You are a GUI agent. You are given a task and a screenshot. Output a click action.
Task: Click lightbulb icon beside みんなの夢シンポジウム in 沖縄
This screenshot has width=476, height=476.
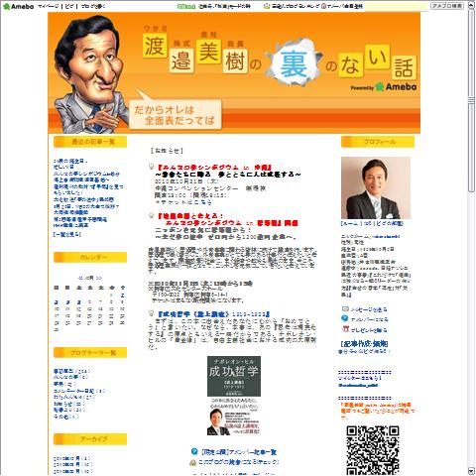click(152, 167)
